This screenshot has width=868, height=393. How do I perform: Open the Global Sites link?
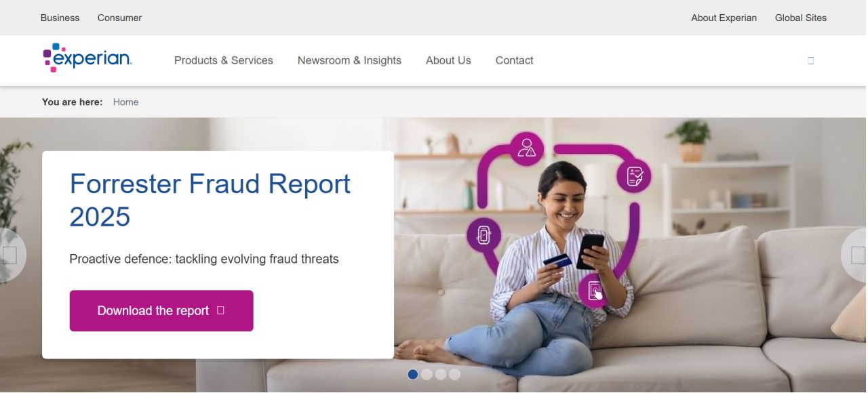[x=801, y=18]
